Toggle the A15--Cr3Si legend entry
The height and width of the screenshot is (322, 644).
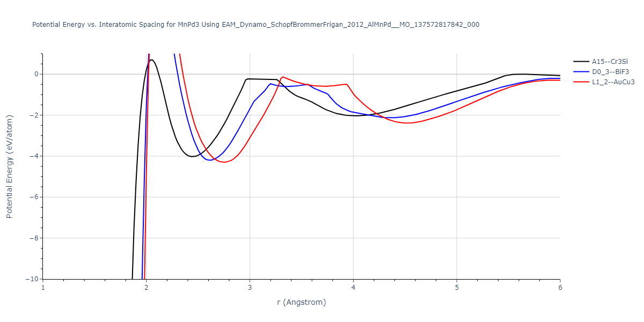(610, 62)
